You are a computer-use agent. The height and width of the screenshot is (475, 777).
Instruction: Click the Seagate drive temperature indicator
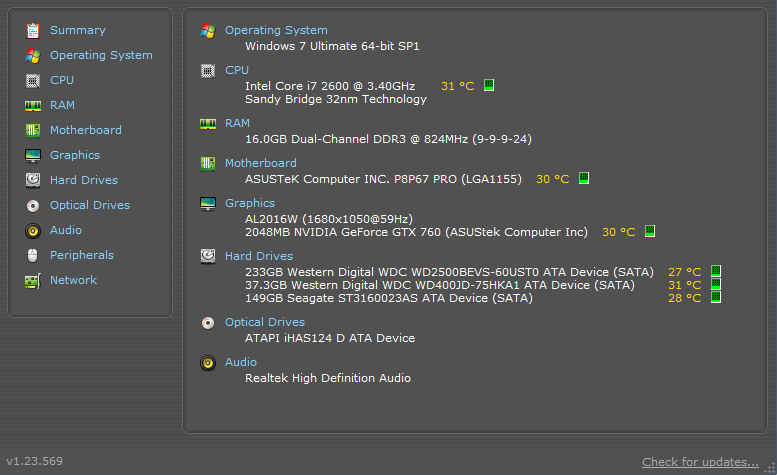point(716,297)
